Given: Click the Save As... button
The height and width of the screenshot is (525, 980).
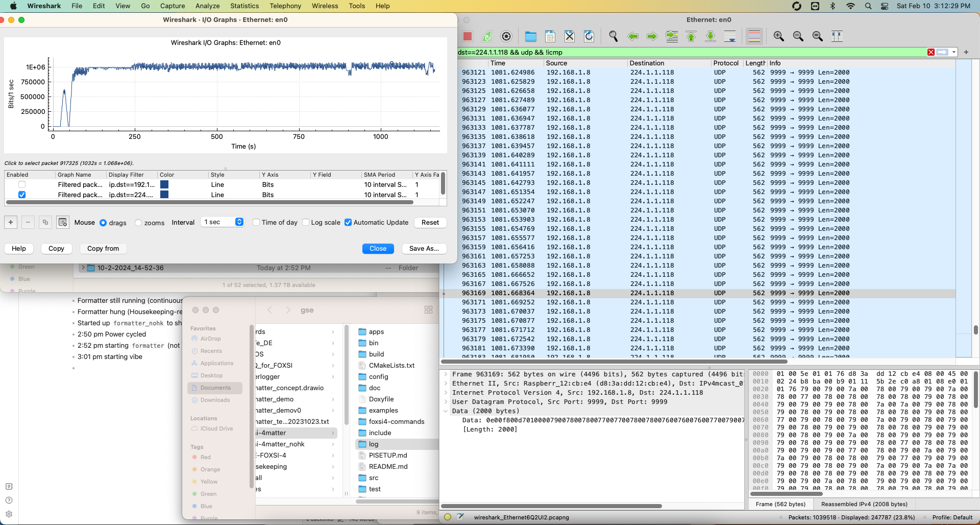Looking at the screenshot, I should [x=424, y=248].
